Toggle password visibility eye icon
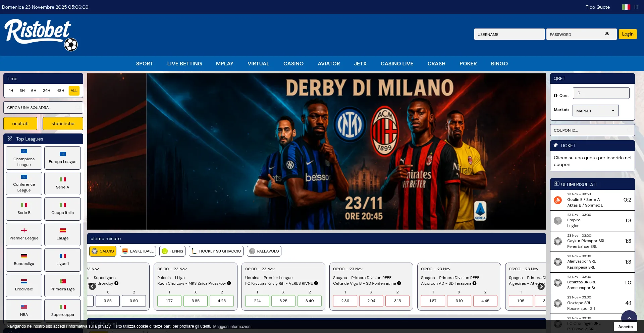This screenshot has width=644, height=333. [x=607, y=34]
